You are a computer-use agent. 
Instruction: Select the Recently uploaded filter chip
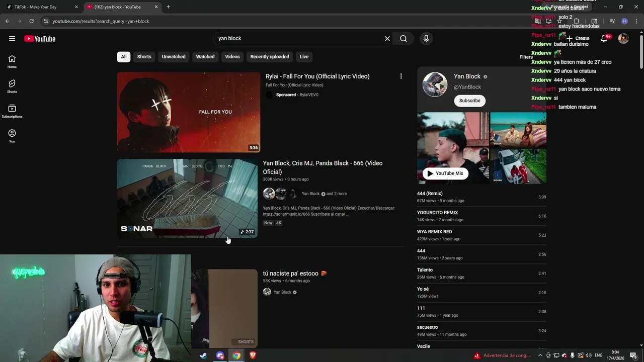pyautogui.click(x=270, y=57)
